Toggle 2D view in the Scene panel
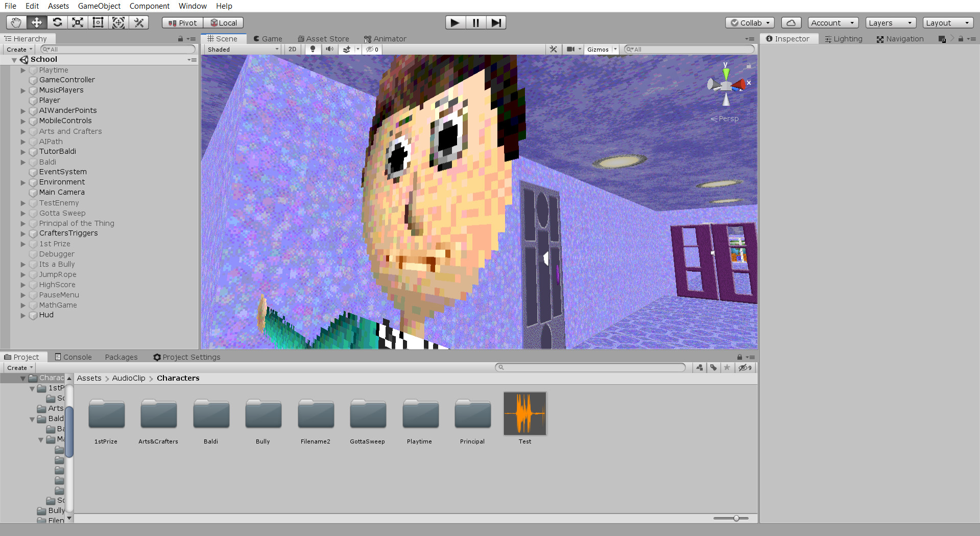The image size is (980, 536). [x=292, y=49]
